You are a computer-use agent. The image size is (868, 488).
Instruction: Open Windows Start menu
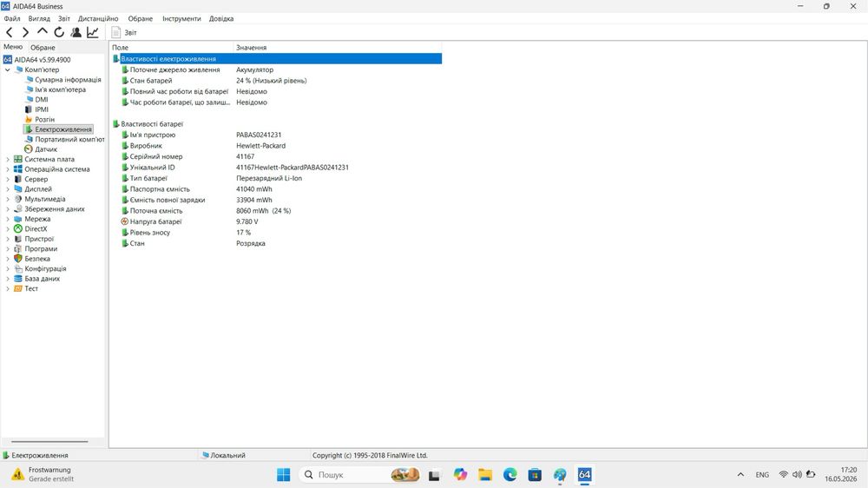coord(284,475)
